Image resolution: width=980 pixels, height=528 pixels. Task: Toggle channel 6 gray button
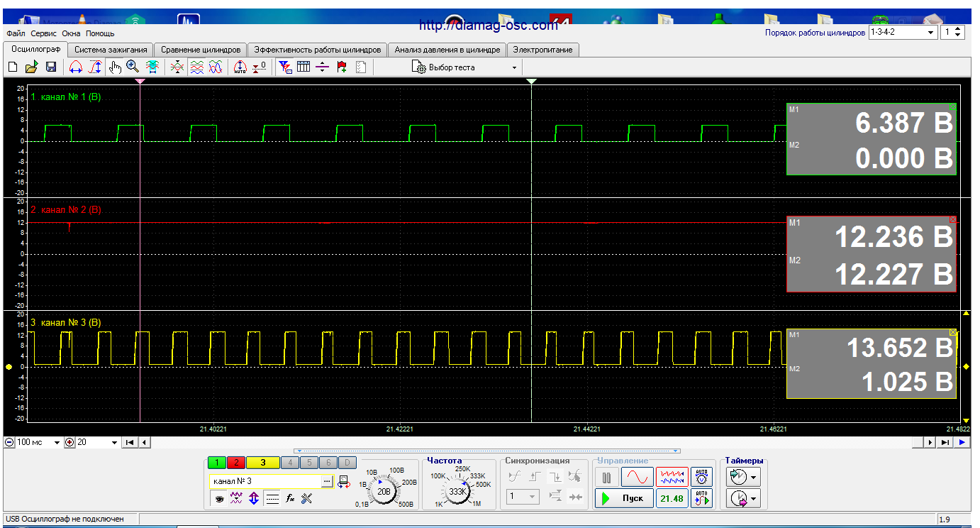click(328, 463)
